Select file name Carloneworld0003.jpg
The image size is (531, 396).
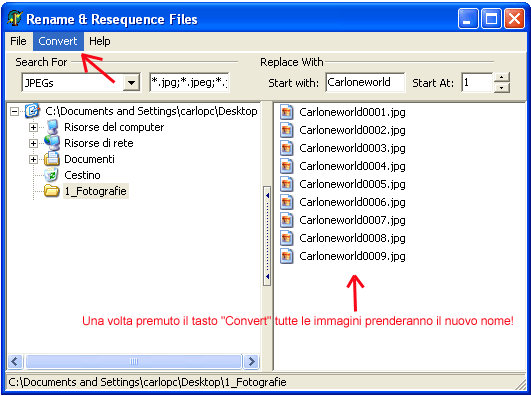352,148
